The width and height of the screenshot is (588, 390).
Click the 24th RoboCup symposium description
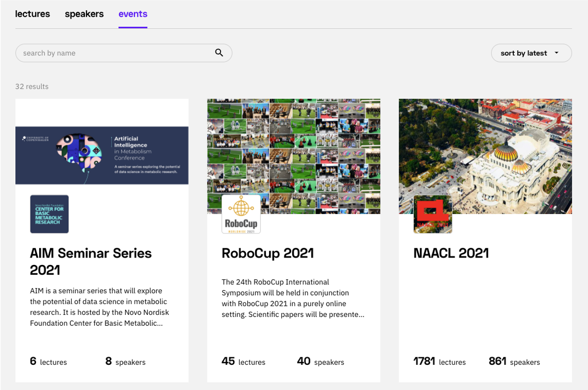point(293,298)
